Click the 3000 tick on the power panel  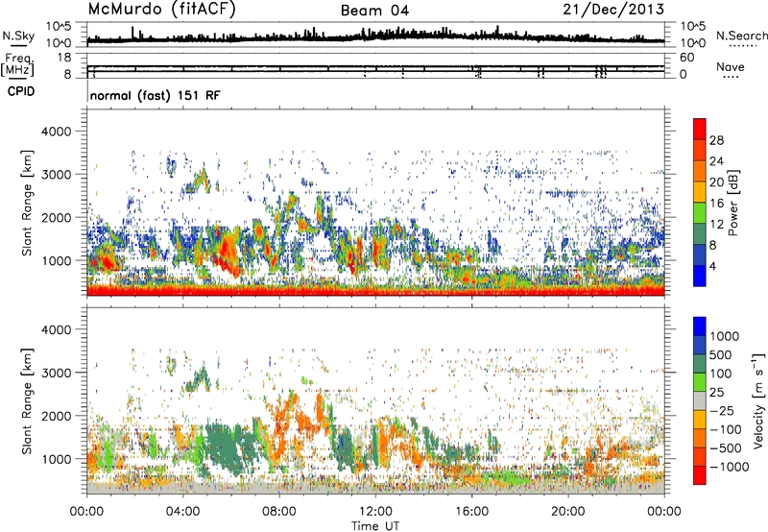(56, 175)
